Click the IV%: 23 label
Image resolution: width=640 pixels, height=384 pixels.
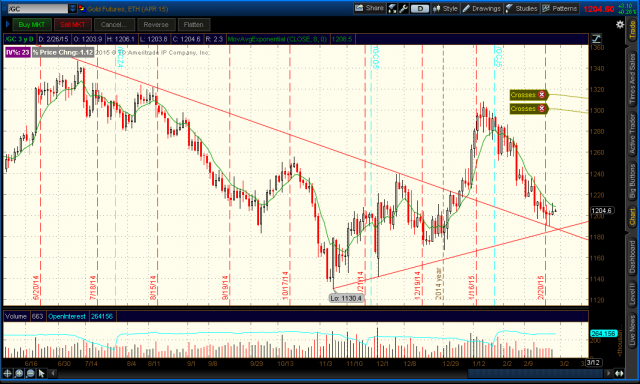[18, 52]
